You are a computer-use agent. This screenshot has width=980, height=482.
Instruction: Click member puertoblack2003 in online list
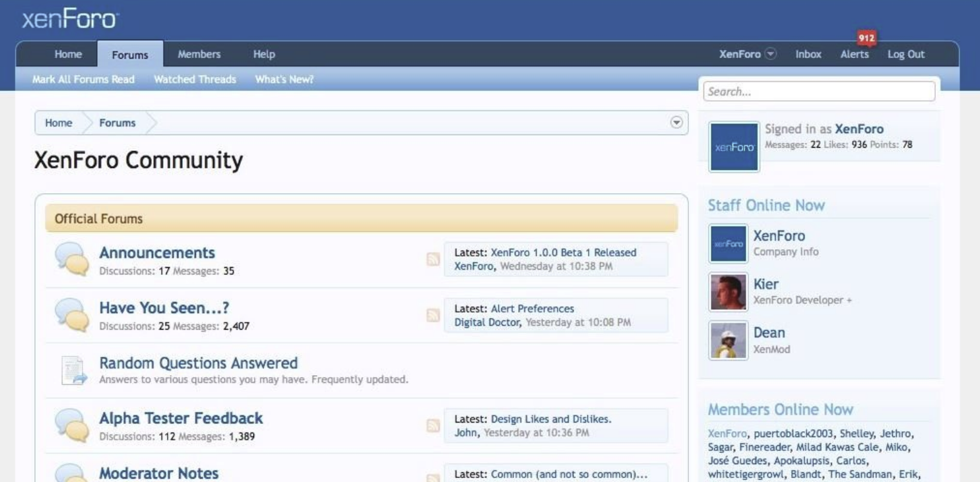(x=793, y=434)
